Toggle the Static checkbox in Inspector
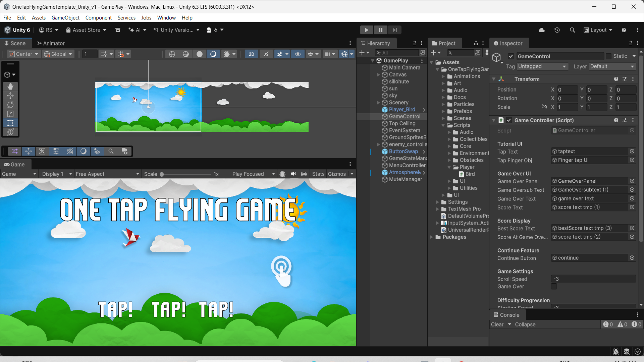644x362 pixels. click(x=608, y=56)
